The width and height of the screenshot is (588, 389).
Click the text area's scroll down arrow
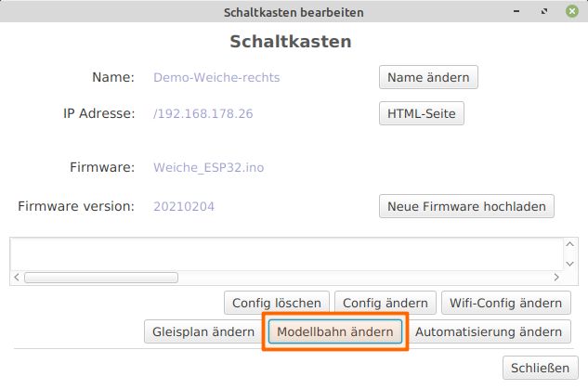[x=570, y=263]
